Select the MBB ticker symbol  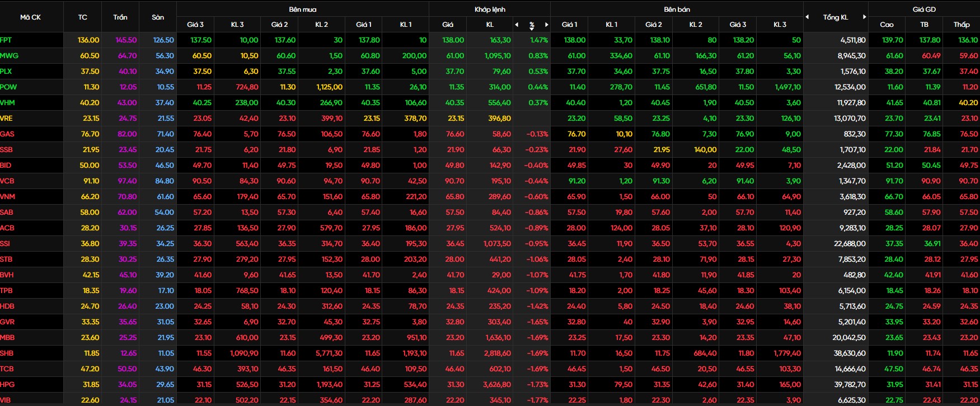click(7, 338)
